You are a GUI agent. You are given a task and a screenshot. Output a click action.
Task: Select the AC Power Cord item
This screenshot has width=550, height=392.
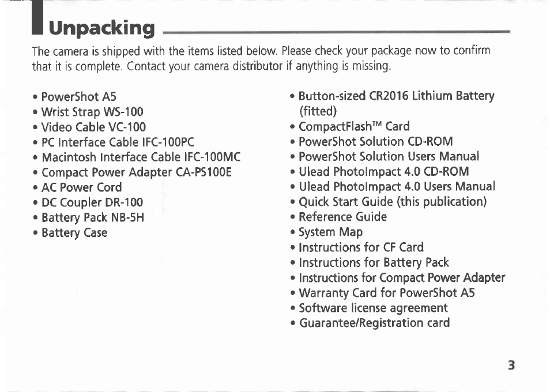tap(82, 187)
